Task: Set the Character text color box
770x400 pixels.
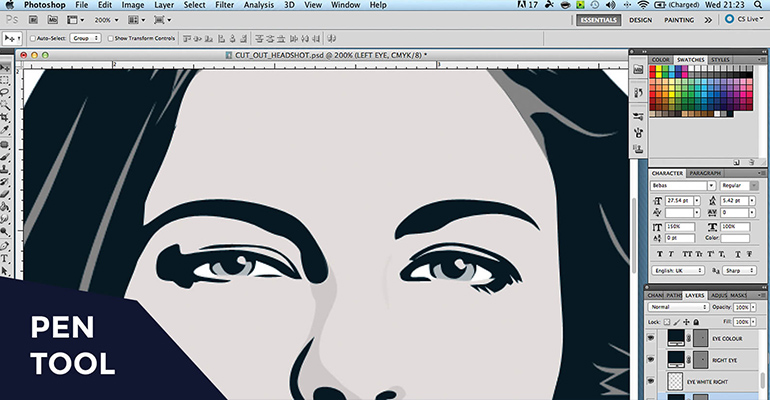Action: (735, 238)
